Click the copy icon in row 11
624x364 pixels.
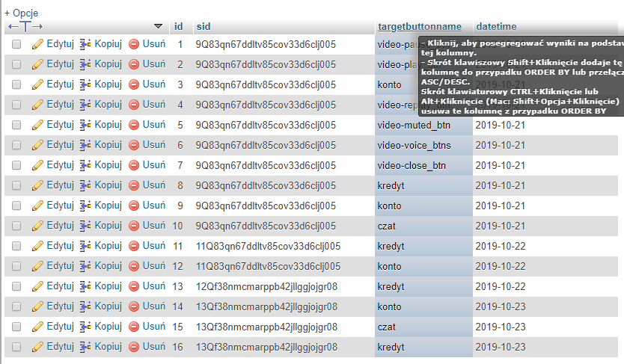(x=85, y=247)
